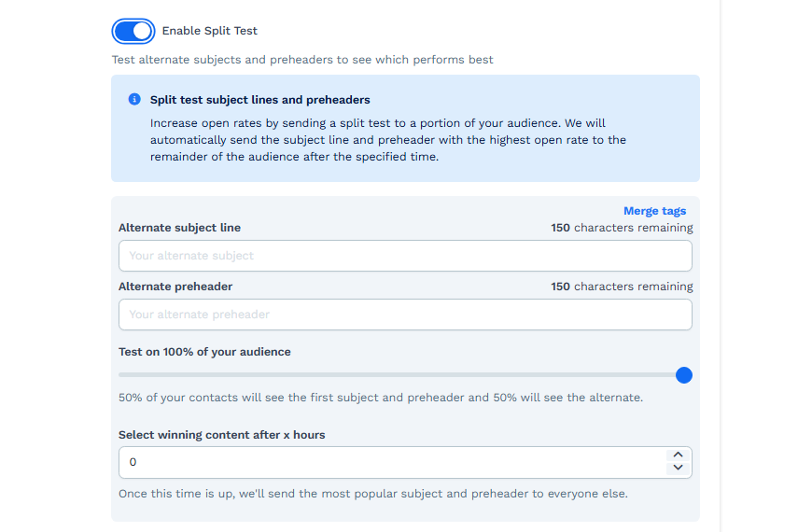Click the 'Alternate subject line' label
798x532 pixels.
179,228
